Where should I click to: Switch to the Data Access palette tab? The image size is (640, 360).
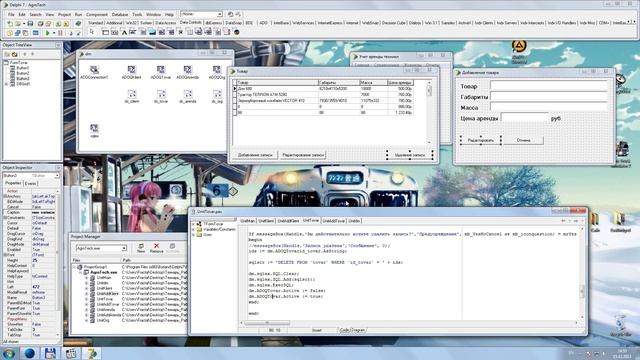click(x=166, y=23)
